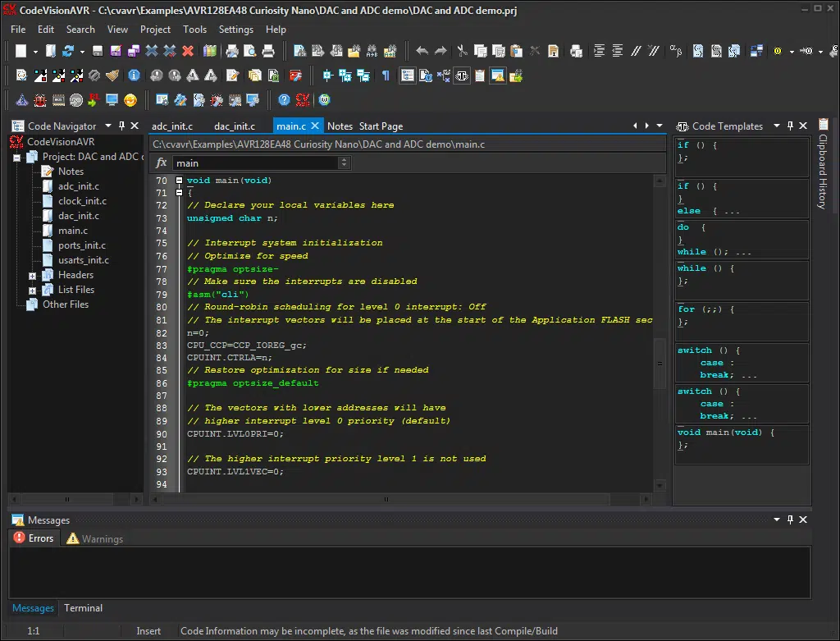This screenshot has width=840, height=641.
Task: Open the Messages panel options dropdown
Action: (x=777, y=520)
